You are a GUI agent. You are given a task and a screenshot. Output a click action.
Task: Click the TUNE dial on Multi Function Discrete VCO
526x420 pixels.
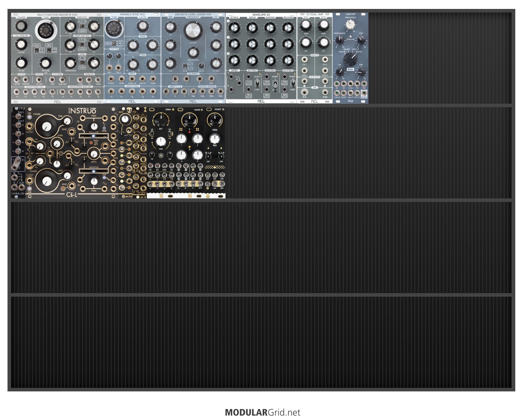46,30
